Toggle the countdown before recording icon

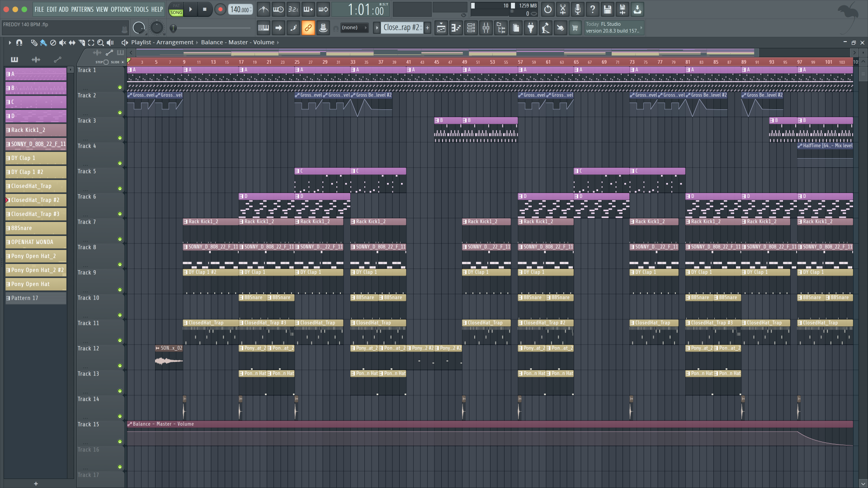pyautogui.click(x=293, y=9)
